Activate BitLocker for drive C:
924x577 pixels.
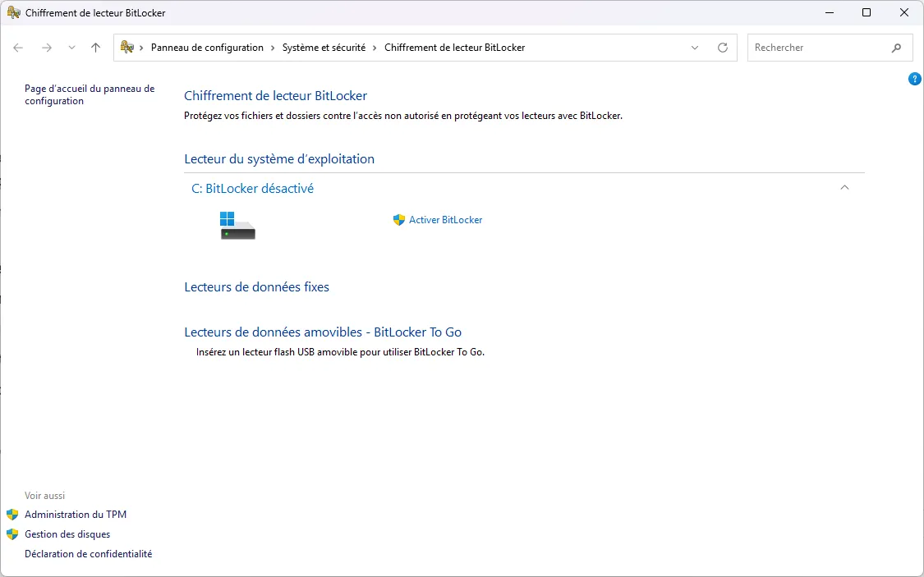point(444,219)
